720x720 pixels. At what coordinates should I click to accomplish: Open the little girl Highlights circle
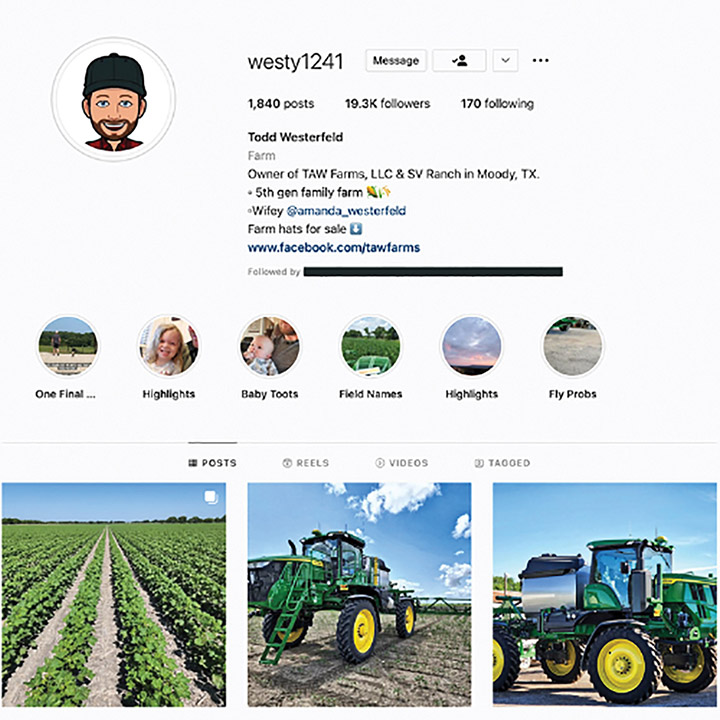(169, 346)
